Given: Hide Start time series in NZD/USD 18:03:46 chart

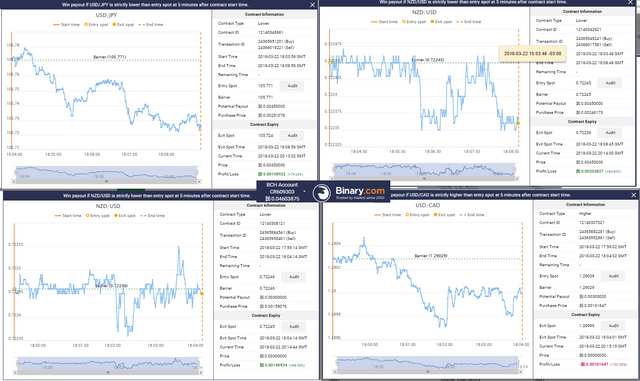Looking at the screenshot, I should coord(384,22).
